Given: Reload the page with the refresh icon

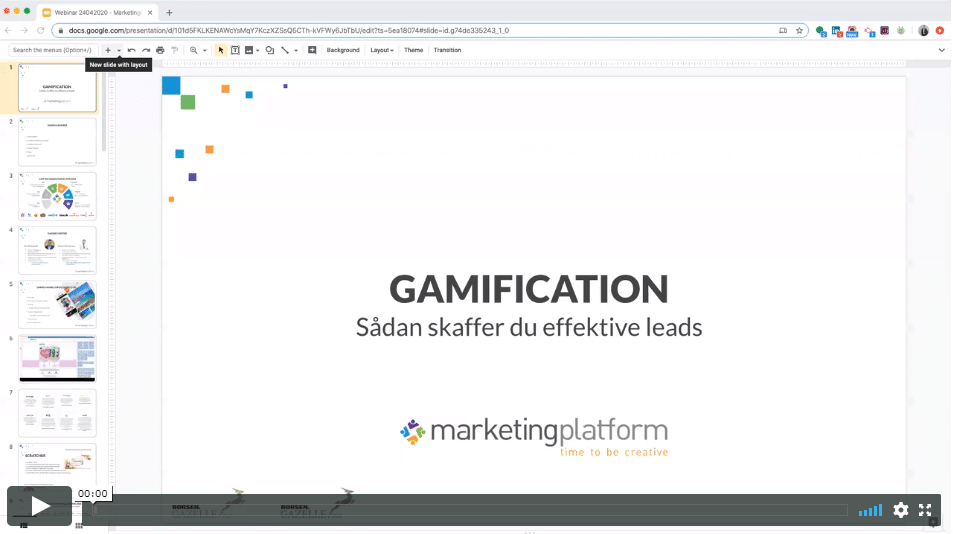Looking at the screenshot, I should pyautogui.click(x=41, y=30).
